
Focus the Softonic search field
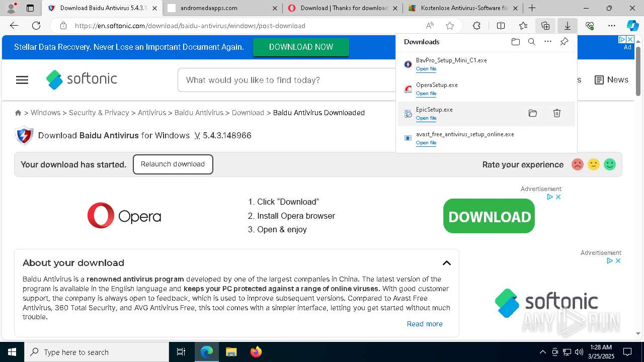[287, 80]
